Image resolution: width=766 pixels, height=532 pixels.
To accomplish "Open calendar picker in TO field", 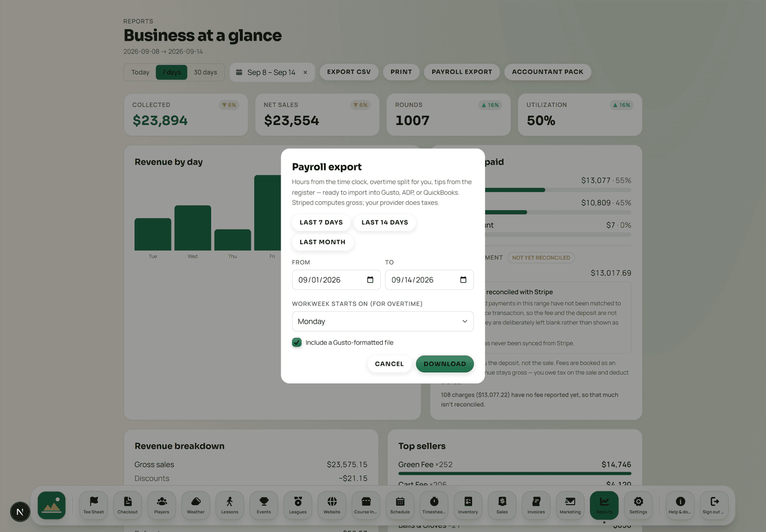I will click(463, 280).
